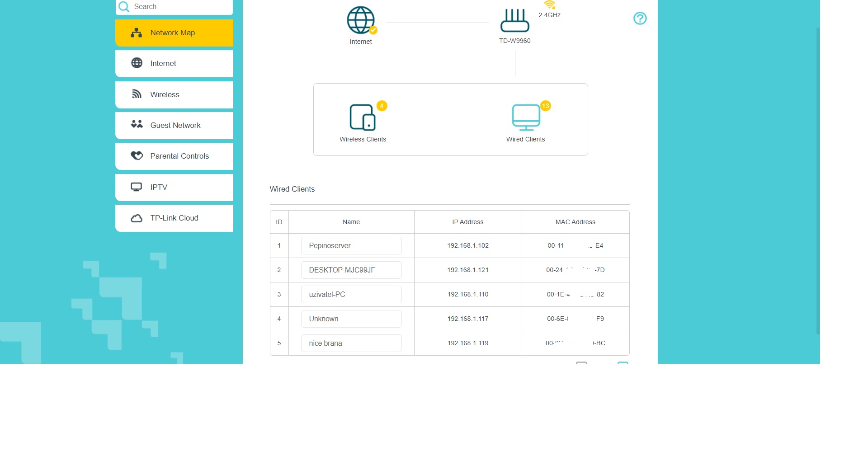Click the page vertical scrollbar
Viewport: 868px width, 470px height.
818,181
